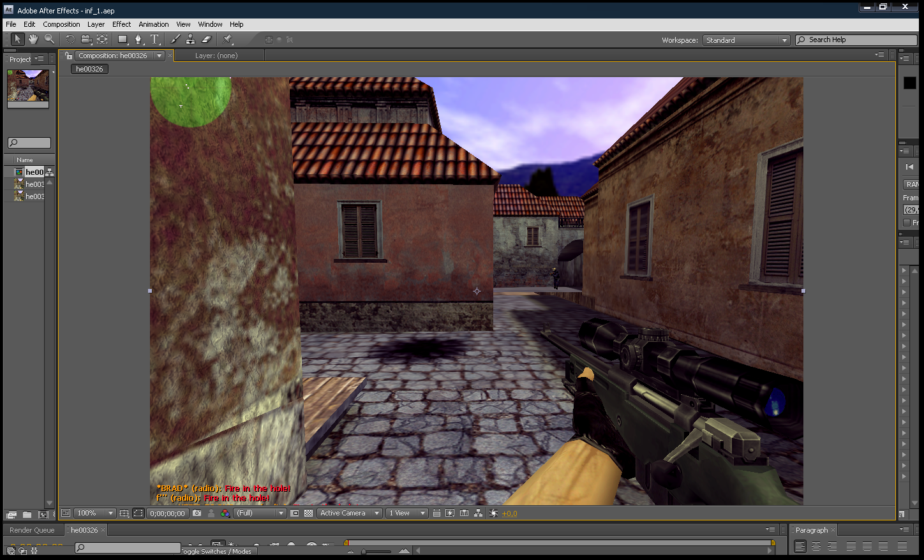Select the Puppet Pin tool
Image resolution: width=924 pixels, height=560 pixels.
pos(227,40)
